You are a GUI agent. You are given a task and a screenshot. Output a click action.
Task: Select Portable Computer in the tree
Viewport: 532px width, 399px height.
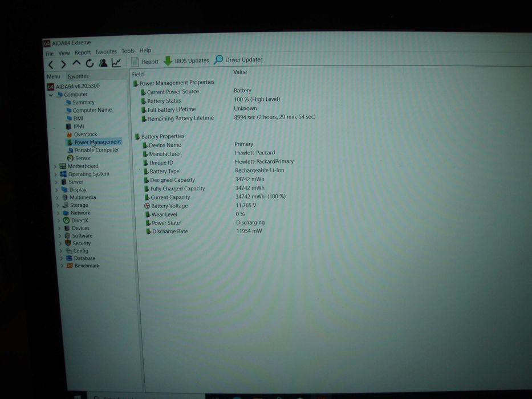coord(93,150)
